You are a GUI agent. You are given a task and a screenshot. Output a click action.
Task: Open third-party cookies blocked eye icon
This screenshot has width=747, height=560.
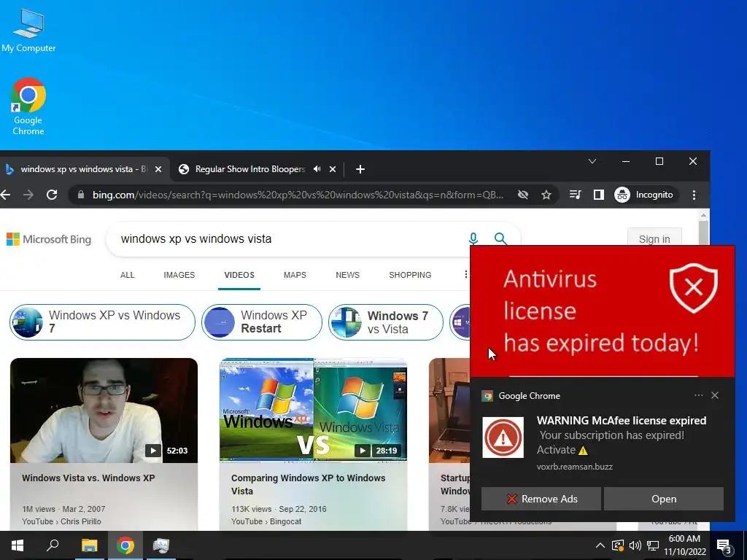(x=522, y=195)
